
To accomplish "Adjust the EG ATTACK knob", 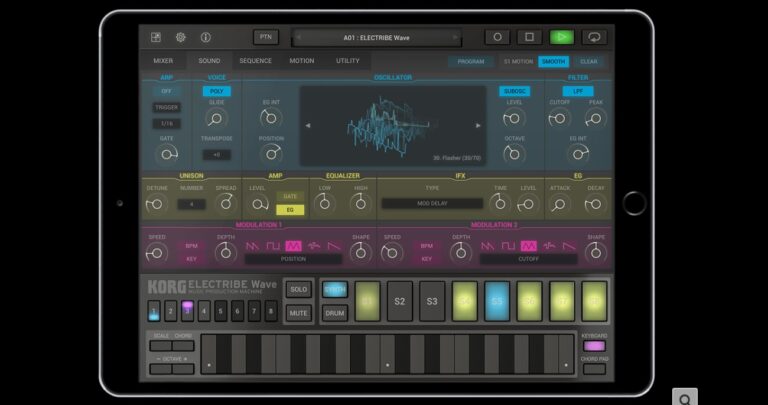I will [559, 204].
